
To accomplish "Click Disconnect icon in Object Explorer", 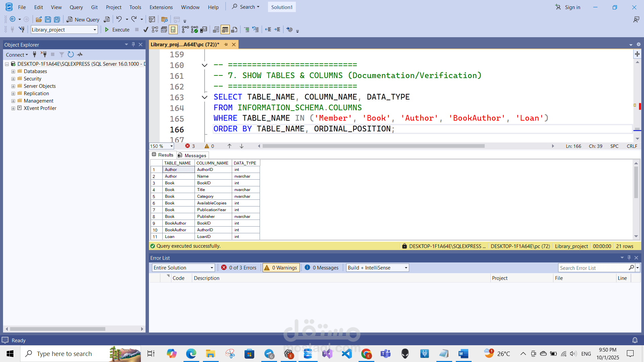I will [x=44, y=54].
